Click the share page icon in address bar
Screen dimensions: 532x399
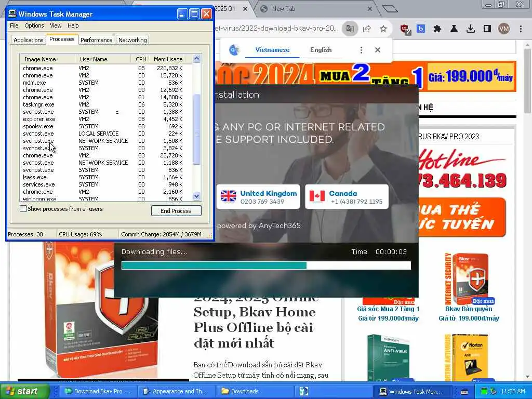click(367, 29)
